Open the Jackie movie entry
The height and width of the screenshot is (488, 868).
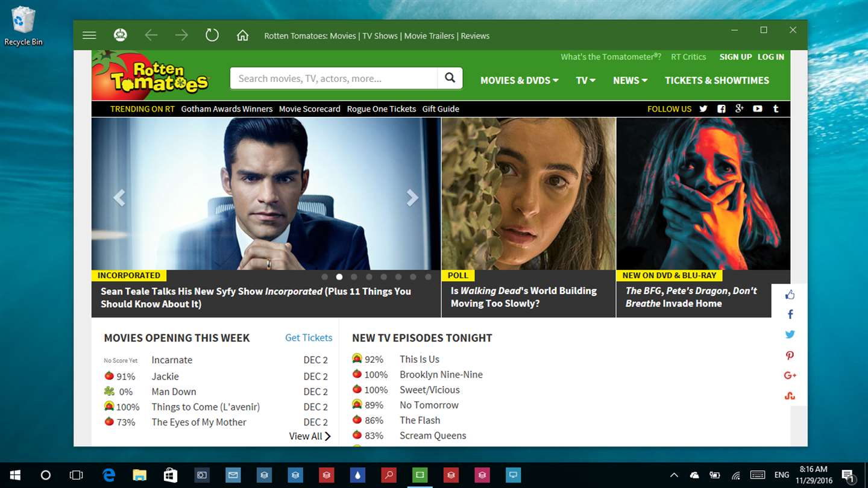point(165,376)
